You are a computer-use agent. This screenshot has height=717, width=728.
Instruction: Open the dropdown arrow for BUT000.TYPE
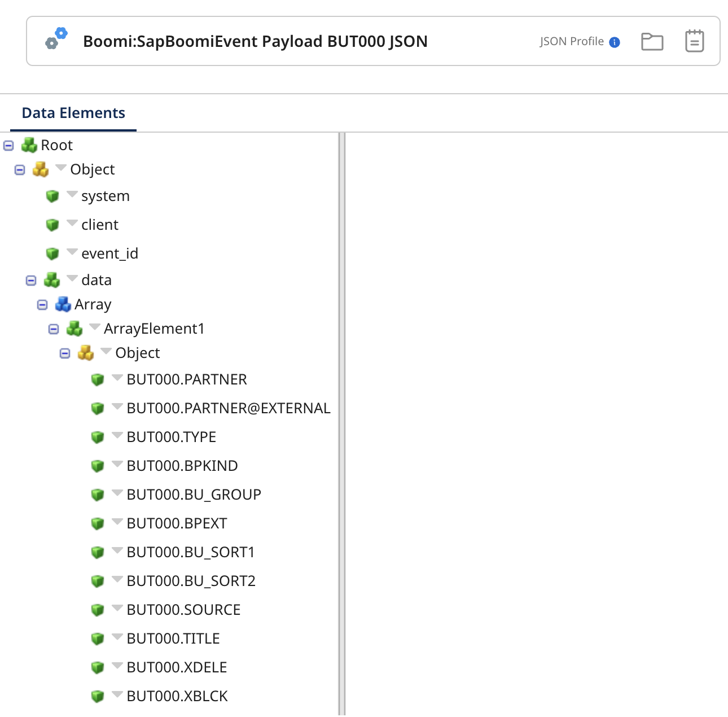coord(117,436)
